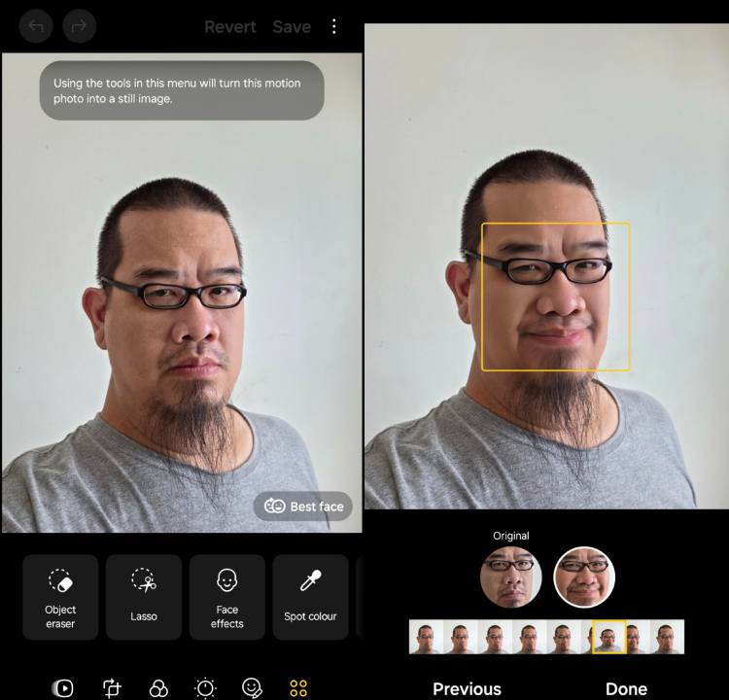Pick the first frame in filmstrip

(426, 637)
